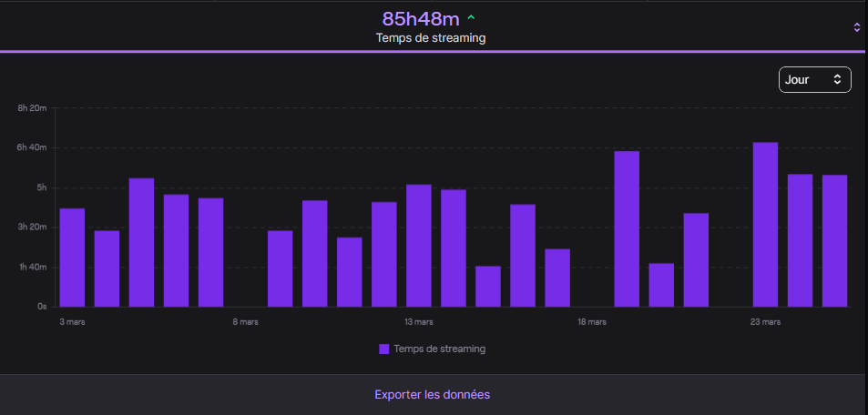Click the purple legend swatch
Image resolution: width=868 pixels, height=415 pixels.
point(384,349)
